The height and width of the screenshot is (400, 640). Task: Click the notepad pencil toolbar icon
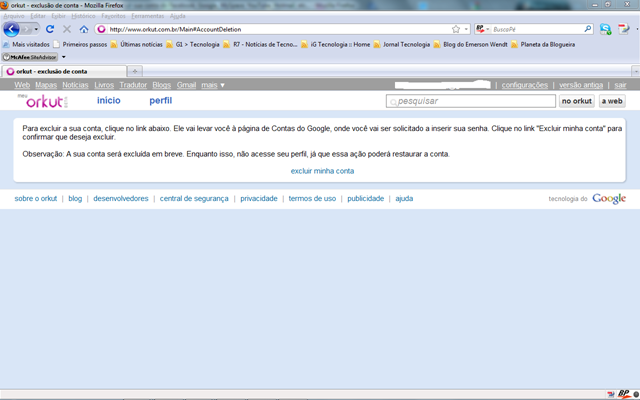tap(624, 29)
